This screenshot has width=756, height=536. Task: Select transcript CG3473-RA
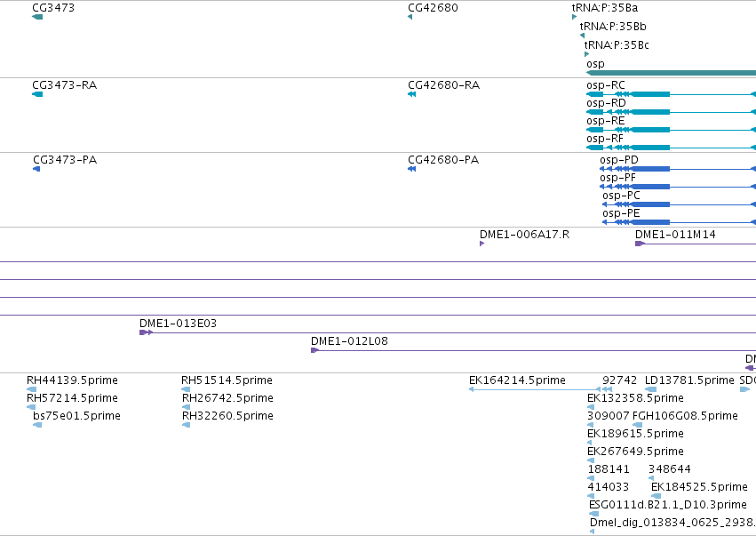point(37,94)
